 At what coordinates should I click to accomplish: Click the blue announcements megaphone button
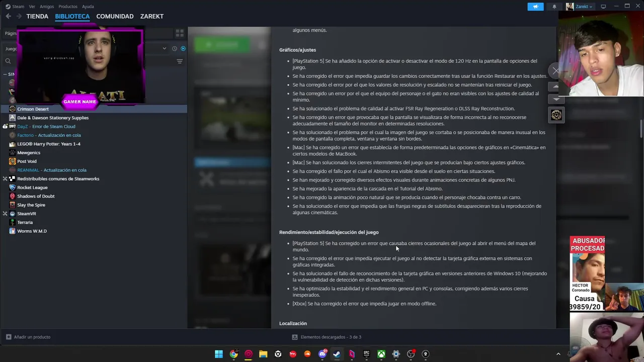[535, 7]
